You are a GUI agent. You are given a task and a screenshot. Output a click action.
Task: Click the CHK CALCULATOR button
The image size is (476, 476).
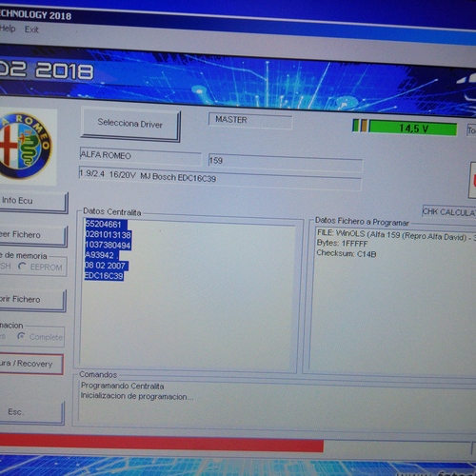click(x=449, y=212)
